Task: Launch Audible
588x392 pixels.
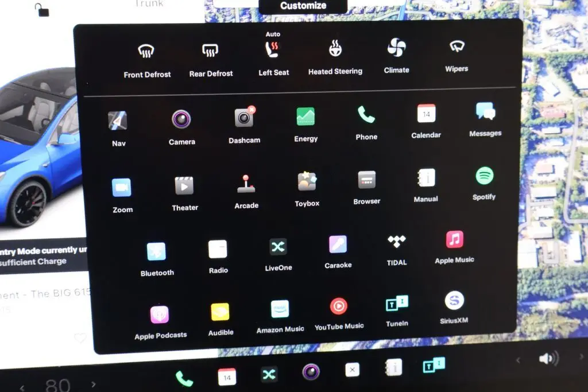Action: click(x=220, y=320)
